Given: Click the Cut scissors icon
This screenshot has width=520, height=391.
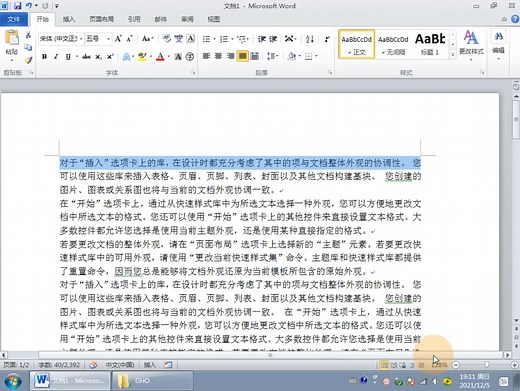Looking at the screenshot, I should coord(28,35).
